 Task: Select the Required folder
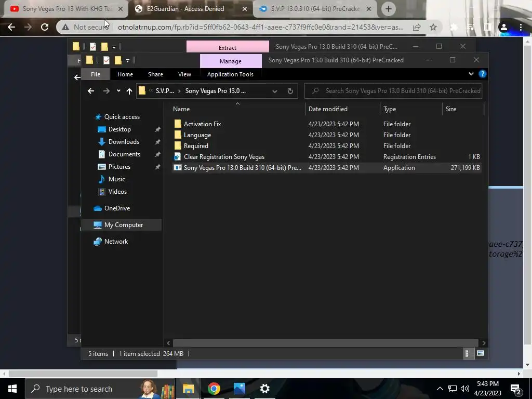[x=196, y=146]
